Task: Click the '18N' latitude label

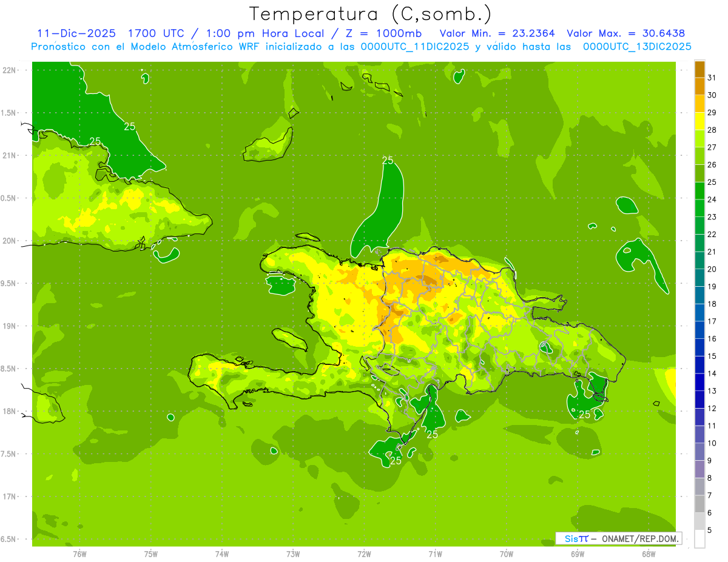Action: (10, 411)
